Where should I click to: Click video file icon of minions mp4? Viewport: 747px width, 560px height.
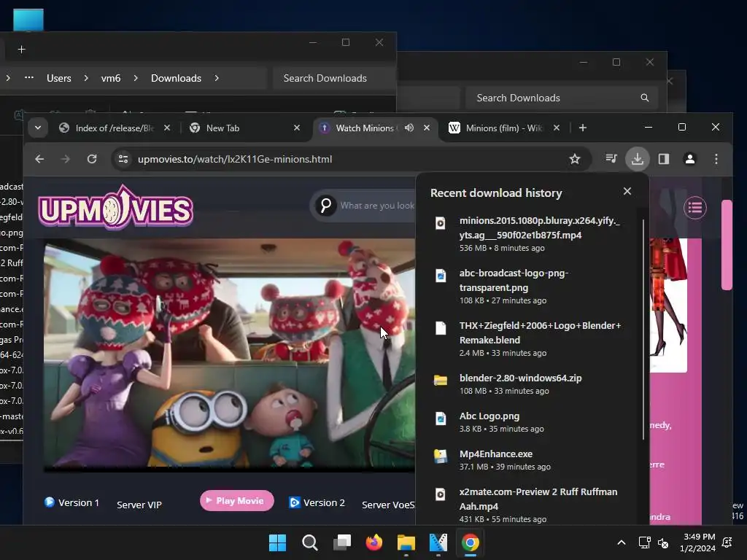click(x=441, y=223)
